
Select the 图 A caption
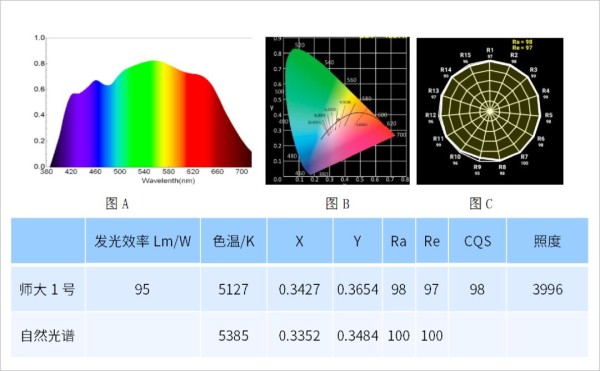click(x=117, y=203)
